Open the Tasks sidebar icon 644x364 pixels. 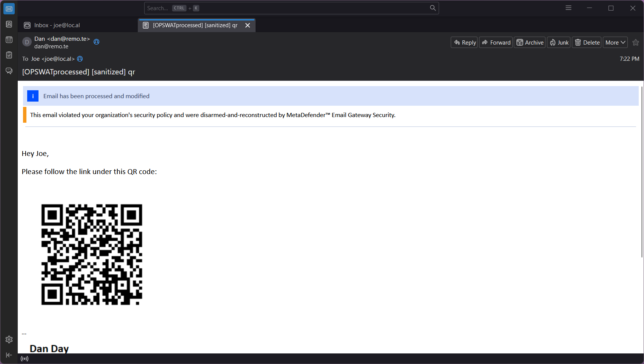pyautogui.click(x=9, y=55)
